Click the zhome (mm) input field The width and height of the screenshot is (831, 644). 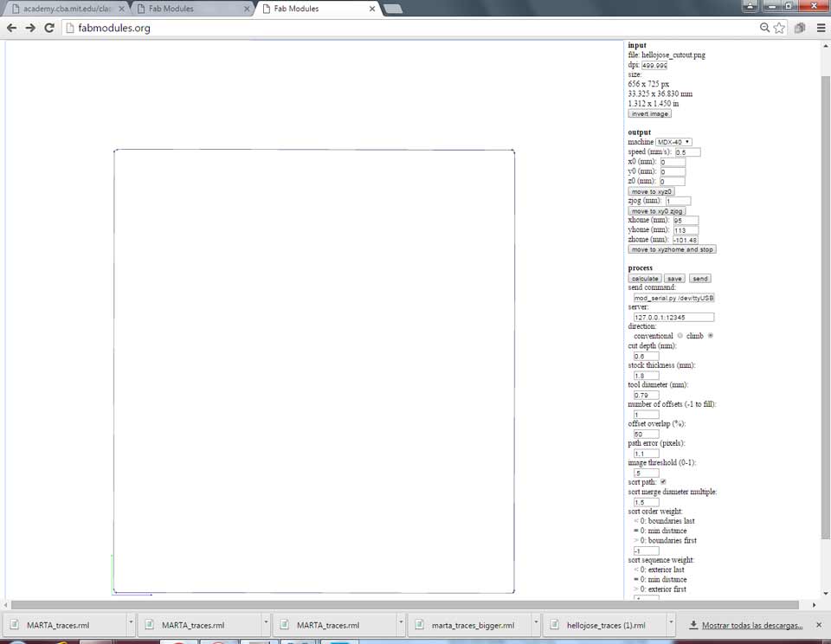pos(685,240)
